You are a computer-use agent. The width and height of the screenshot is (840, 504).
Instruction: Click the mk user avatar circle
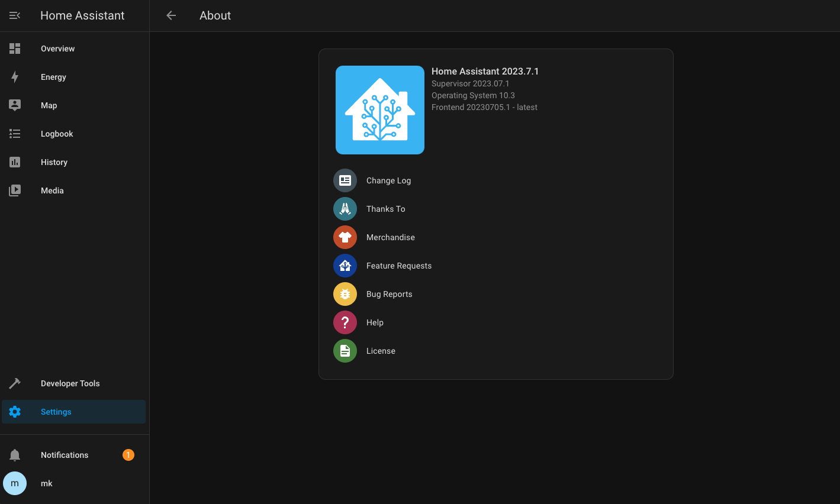click(15, 483)
